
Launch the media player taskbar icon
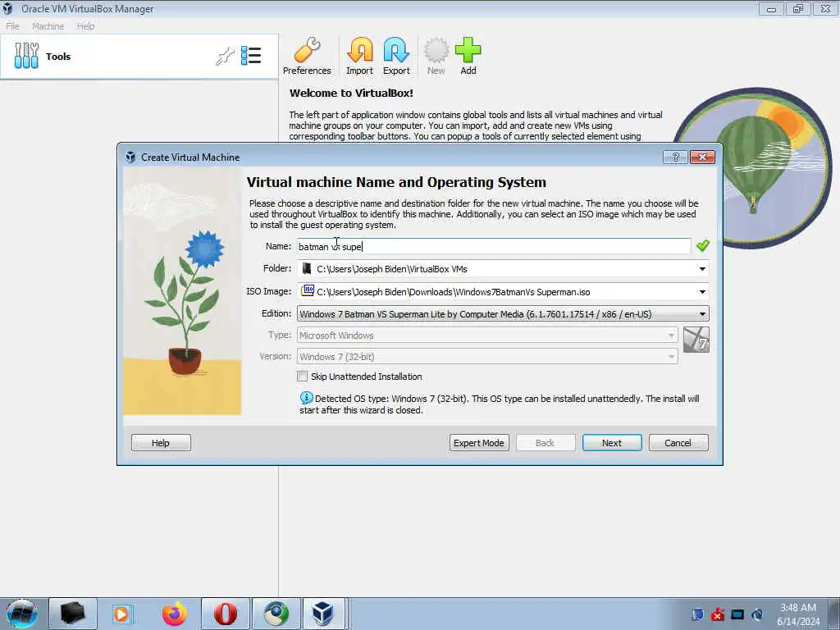tap(123, 614)
